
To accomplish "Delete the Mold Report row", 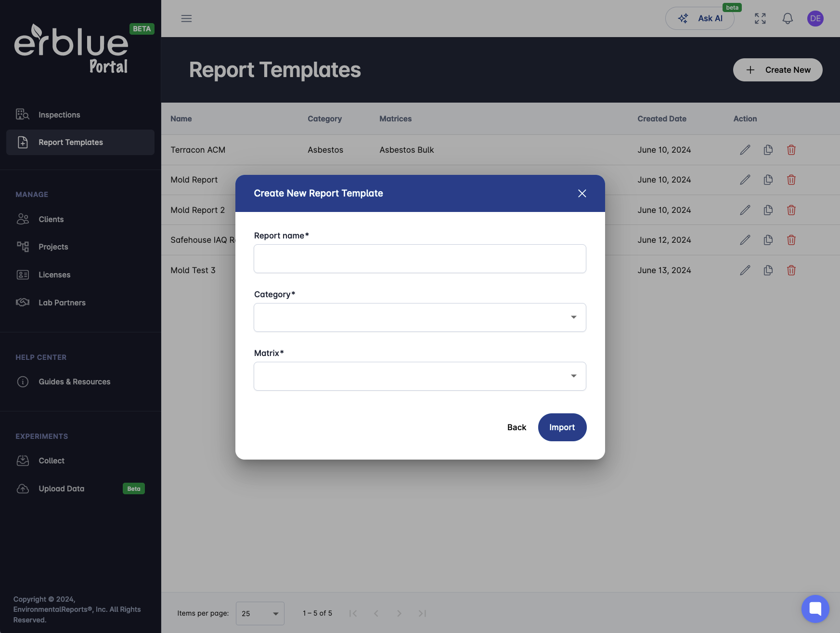I will [x=791, y=180].
